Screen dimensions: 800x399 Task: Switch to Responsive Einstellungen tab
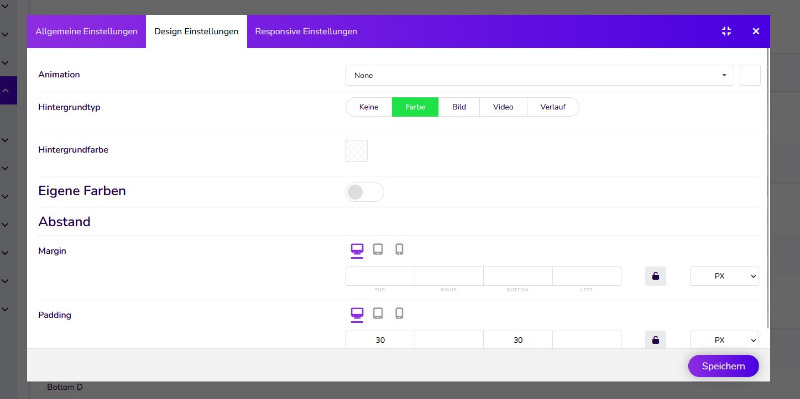[306, 32]
